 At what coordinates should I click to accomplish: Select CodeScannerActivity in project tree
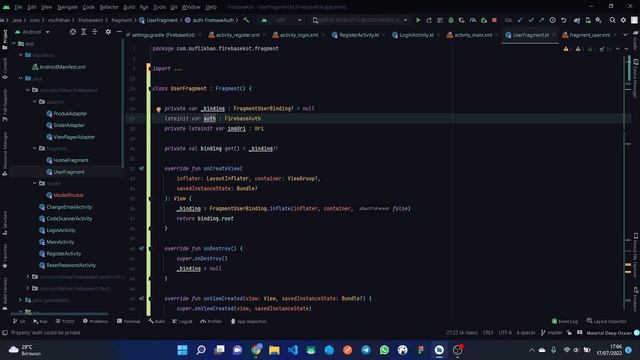(x=65, y=218)
